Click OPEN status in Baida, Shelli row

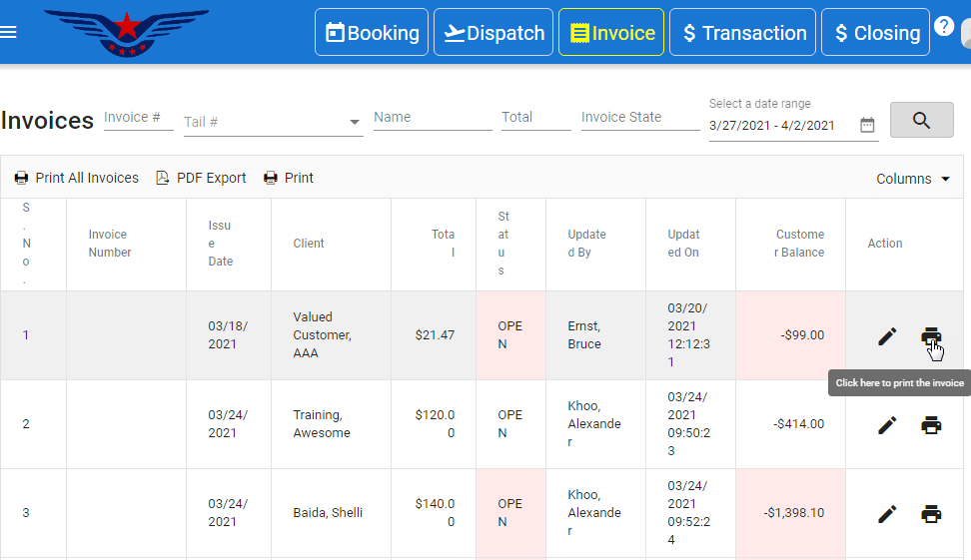point(509,512)
